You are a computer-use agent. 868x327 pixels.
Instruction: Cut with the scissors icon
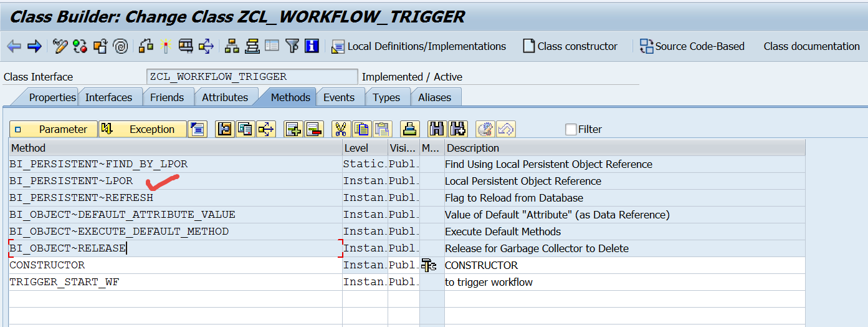pos(340,129)
